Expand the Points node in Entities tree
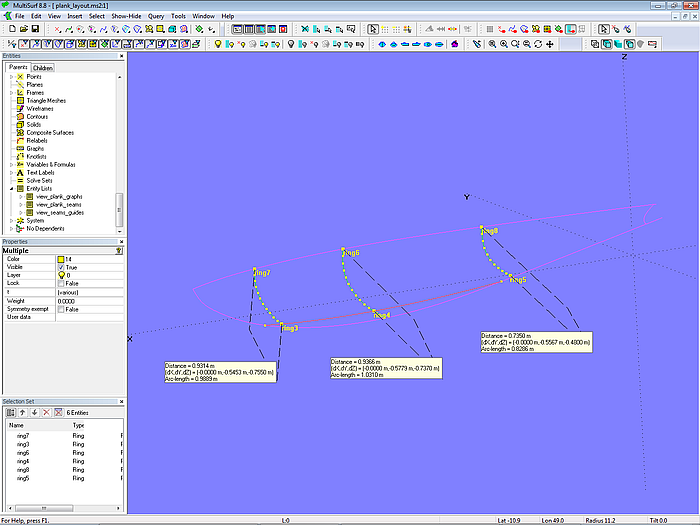The height and width of the screenshot is (525, 700). point(11,77)
